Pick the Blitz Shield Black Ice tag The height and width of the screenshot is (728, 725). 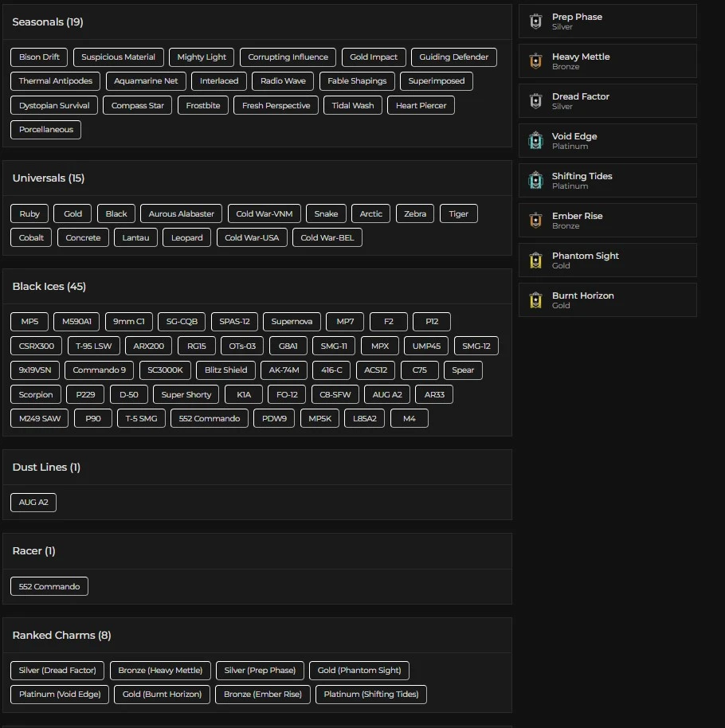225,370
